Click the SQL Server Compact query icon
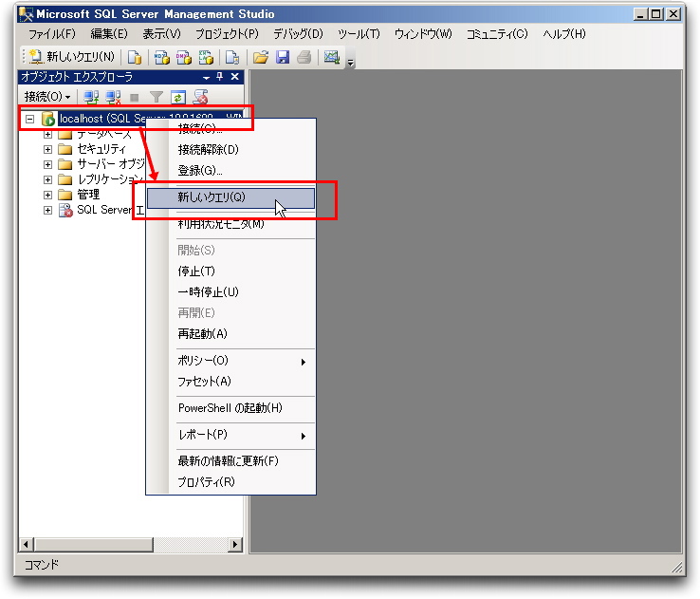This screenshot has width=700, height=599. pyautogui.click(x=232, y=57)
